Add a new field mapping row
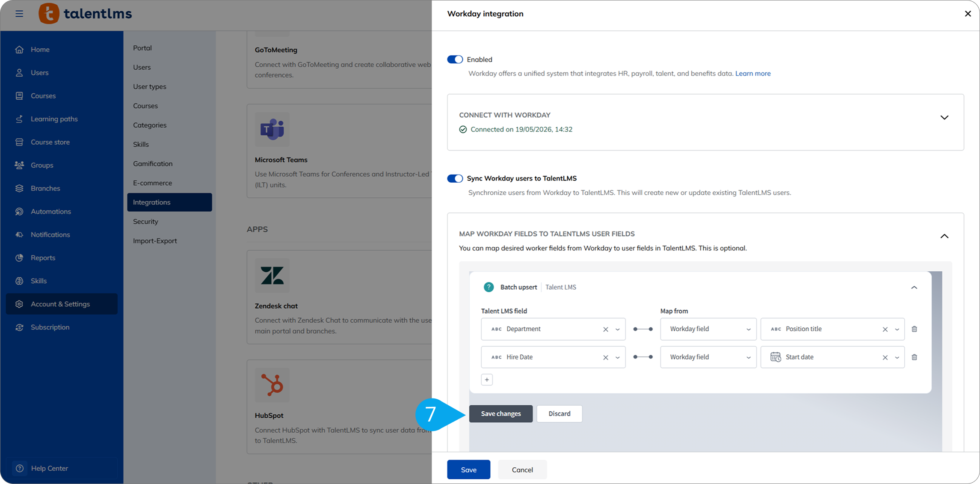The width and height of the screenshot is (980, 484). 487,380
